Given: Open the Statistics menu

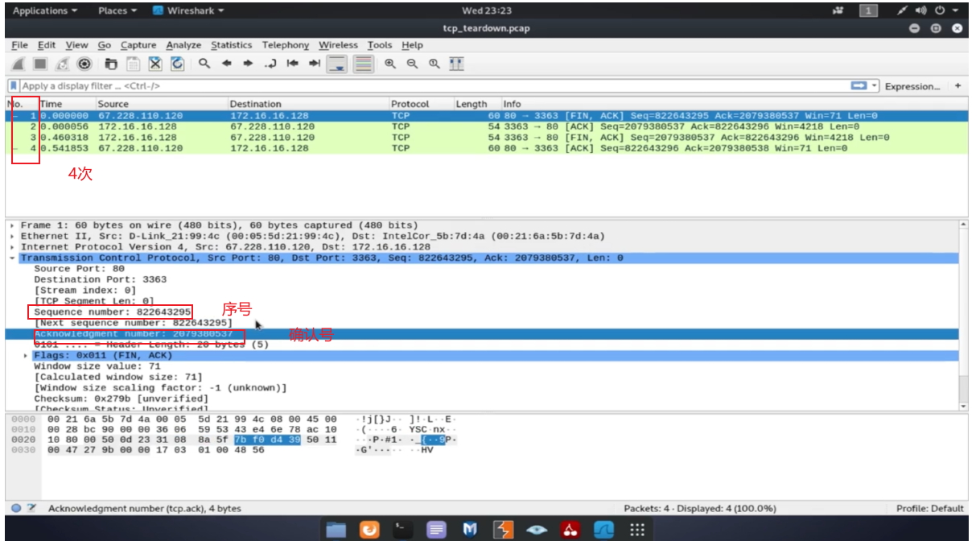Looking at the screenshot, I should 232,45.
